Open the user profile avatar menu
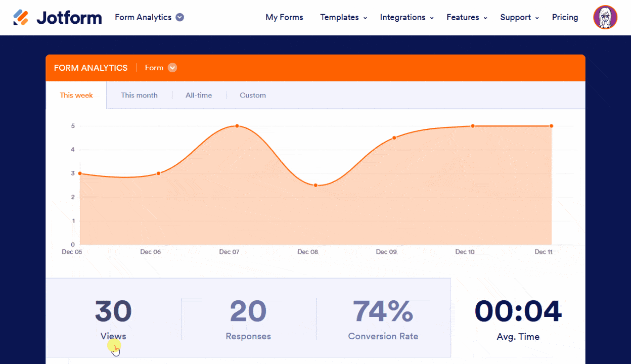631x364 pixels. point(605,18)
